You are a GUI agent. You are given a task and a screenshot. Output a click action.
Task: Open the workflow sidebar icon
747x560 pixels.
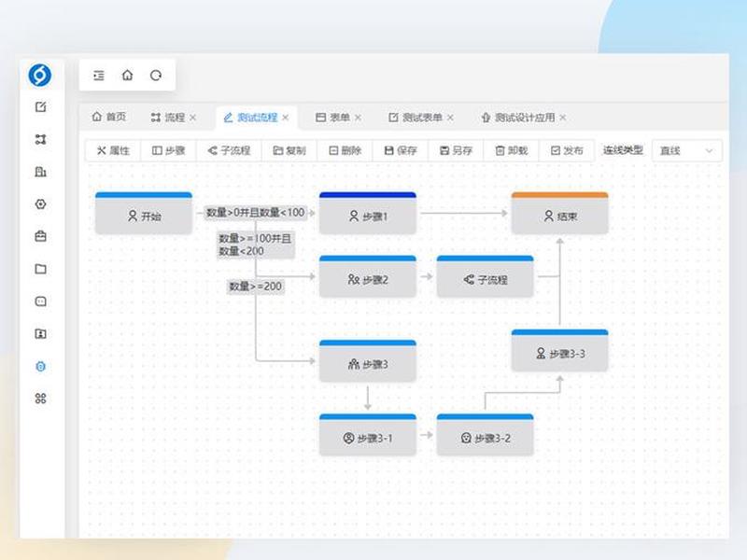click(x=40, y=139)
